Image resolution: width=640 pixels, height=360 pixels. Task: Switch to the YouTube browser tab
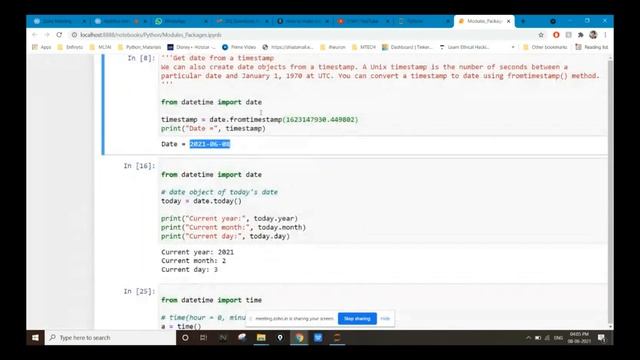pos(363,21)
